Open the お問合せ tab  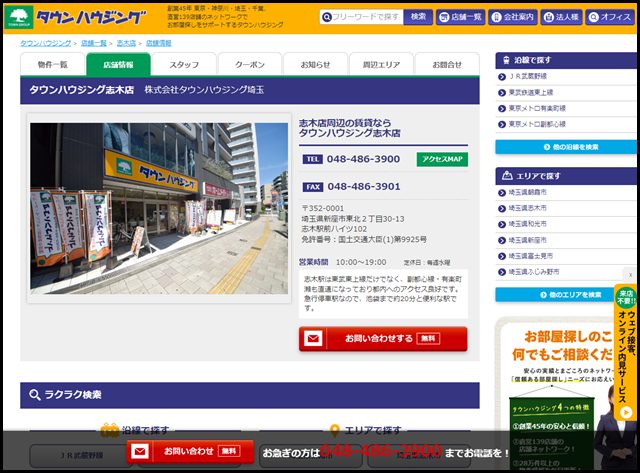pyautogui.click(x=447, y=64)
